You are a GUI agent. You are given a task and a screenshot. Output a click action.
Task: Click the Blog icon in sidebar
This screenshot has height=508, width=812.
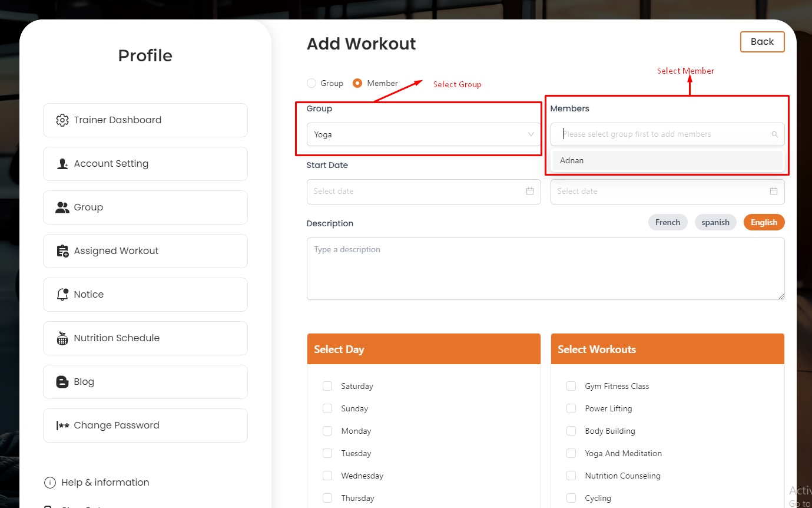pyautogui.click(x=62, y=382)
